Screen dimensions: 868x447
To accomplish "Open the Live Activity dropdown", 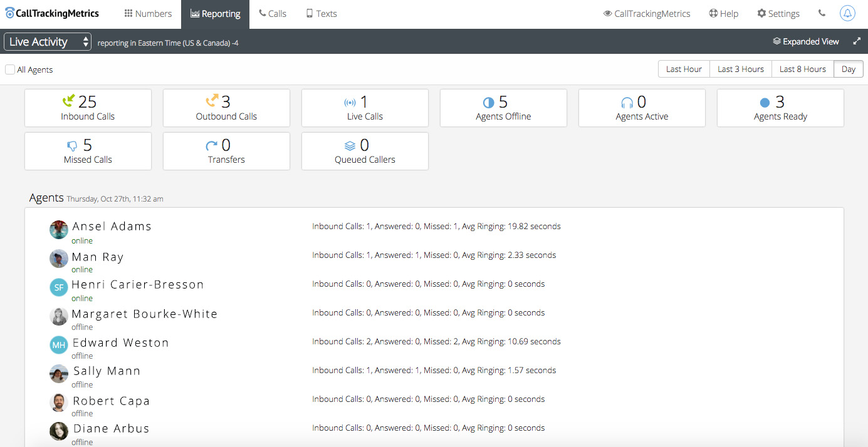I will point(48,42).
